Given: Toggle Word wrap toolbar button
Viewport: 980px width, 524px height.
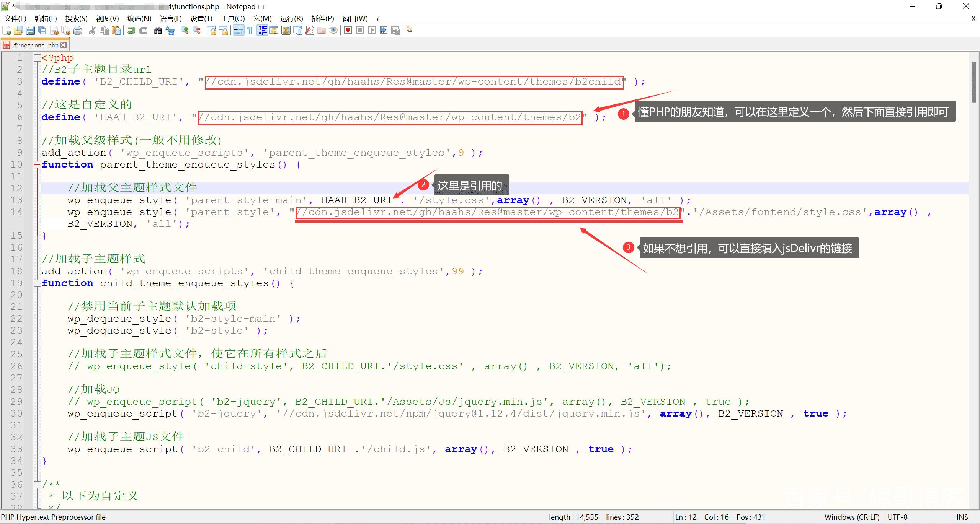Looking at the screenshot, I should point(238,30).
